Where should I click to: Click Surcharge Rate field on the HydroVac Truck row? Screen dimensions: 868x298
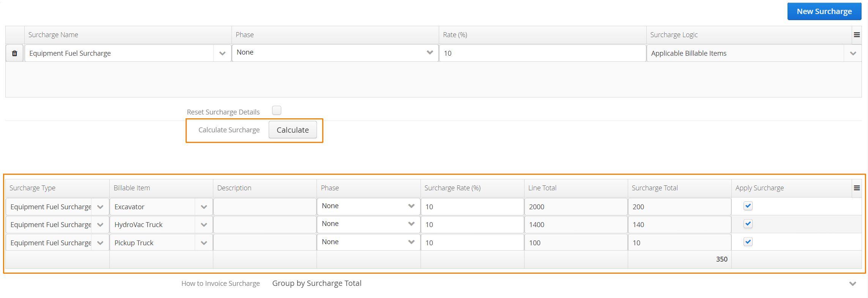coord(472,224)
